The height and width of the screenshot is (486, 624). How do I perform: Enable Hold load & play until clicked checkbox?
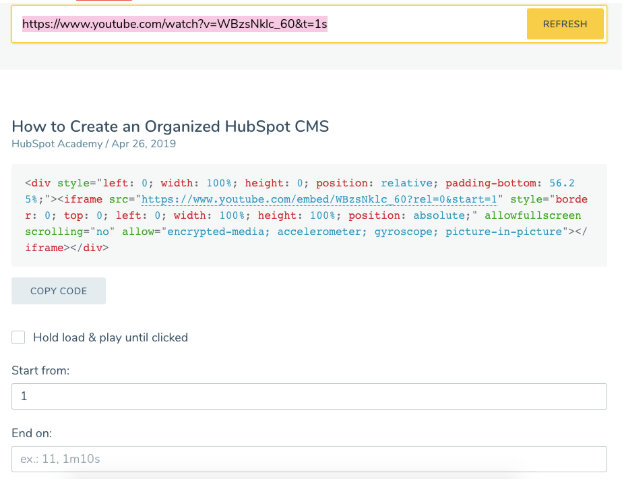coord(18,337)
